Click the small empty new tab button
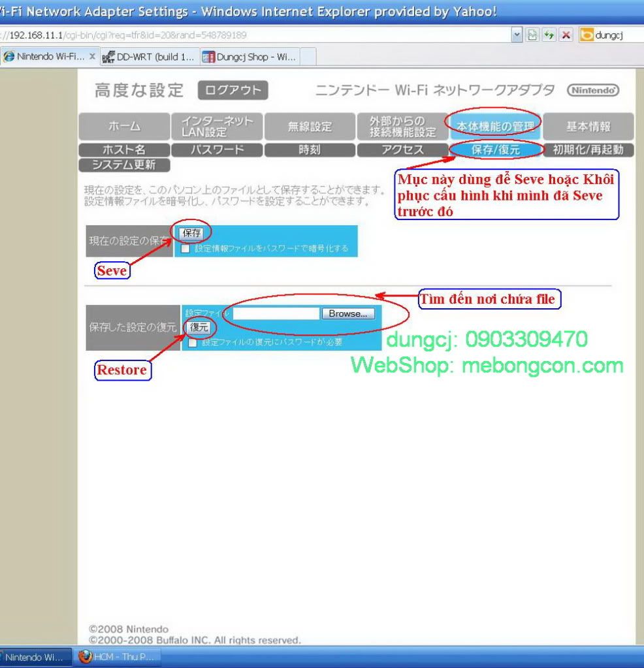 308,57
